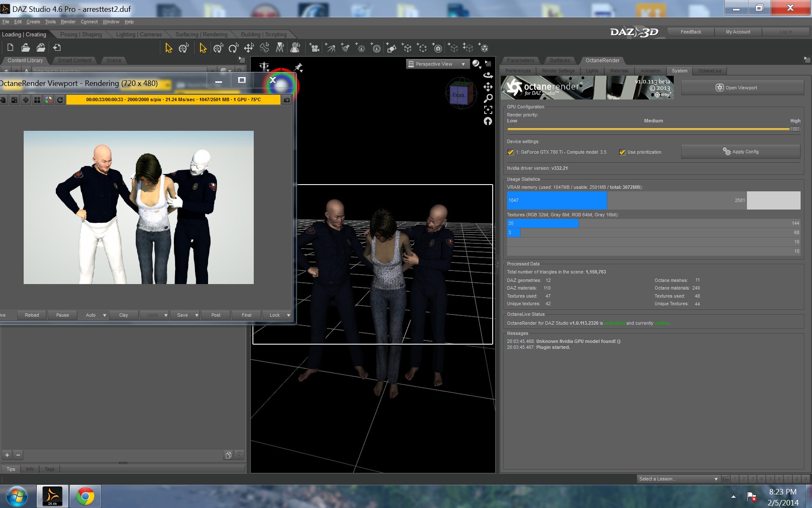Toggle GeForce GTX 780 Ti device checkbox

click(510, 152)
